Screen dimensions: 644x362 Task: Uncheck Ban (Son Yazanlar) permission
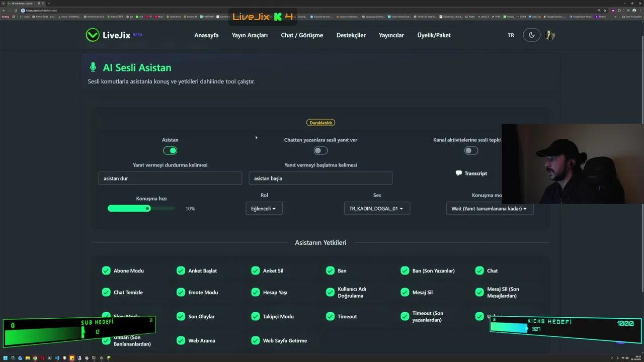tap(405, 270)
